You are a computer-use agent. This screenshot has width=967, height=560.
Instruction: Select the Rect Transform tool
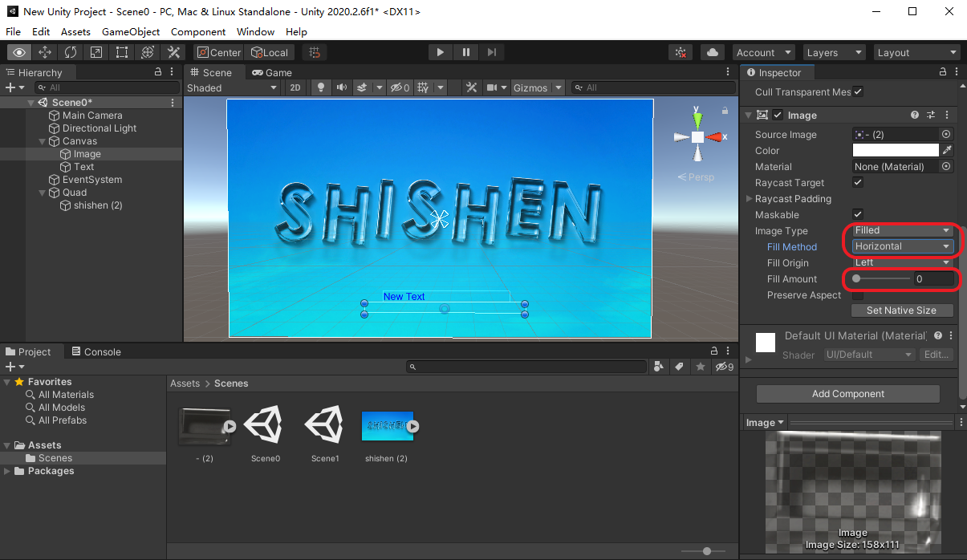coord(122,52)
